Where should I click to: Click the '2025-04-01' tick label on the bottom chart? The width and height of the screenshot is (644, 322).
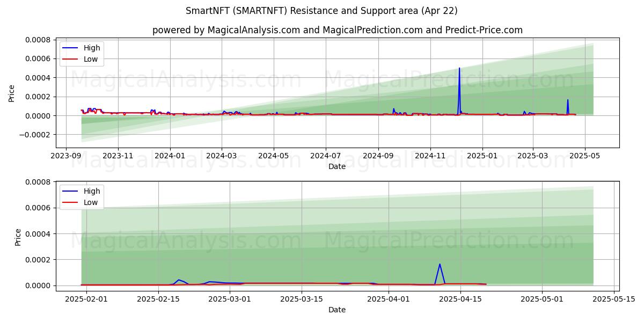point(389,299)
